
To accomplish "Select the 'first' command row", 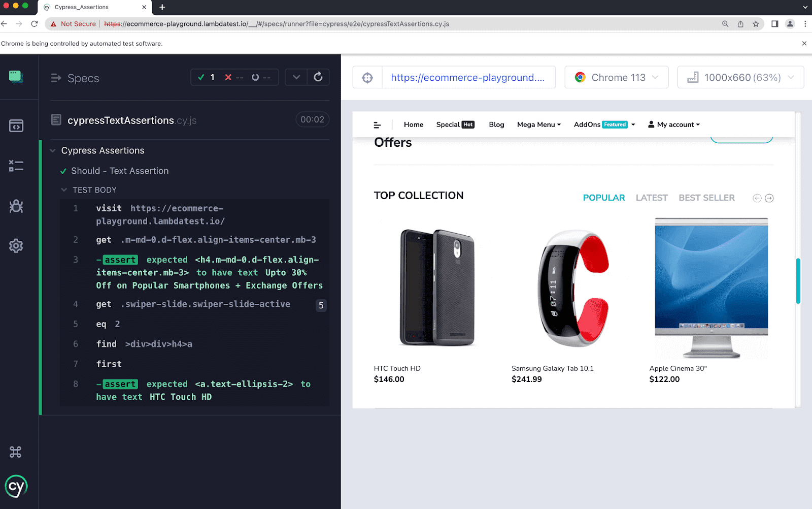I will pyautogui.click(x=195, y=364).
